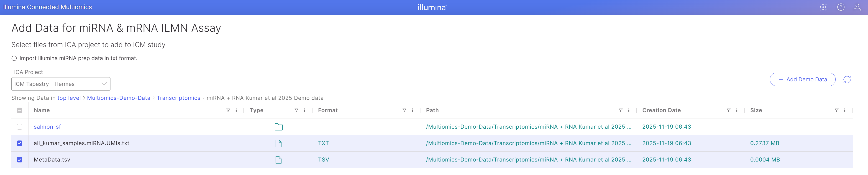
Task: Go to Transcriptomics breadcrumb folder
Action: point(178,98)
